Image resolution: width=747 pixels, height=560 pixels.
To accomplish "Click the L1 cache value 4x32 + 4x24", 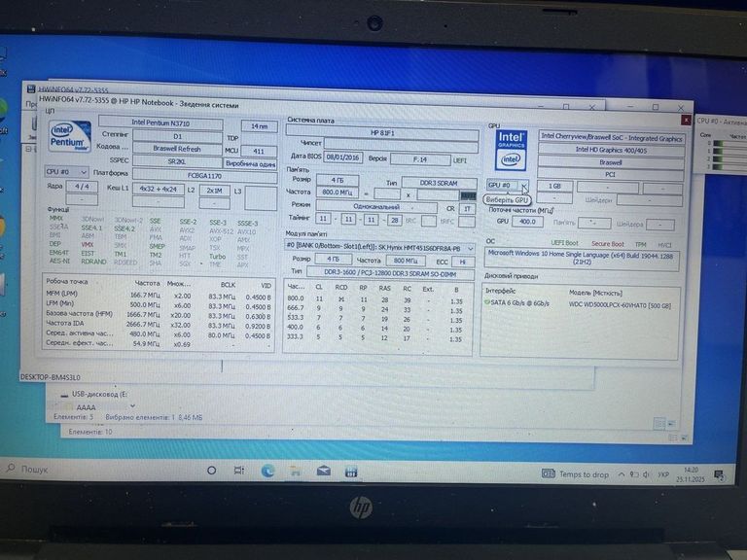I will click(x=159, y=189).
